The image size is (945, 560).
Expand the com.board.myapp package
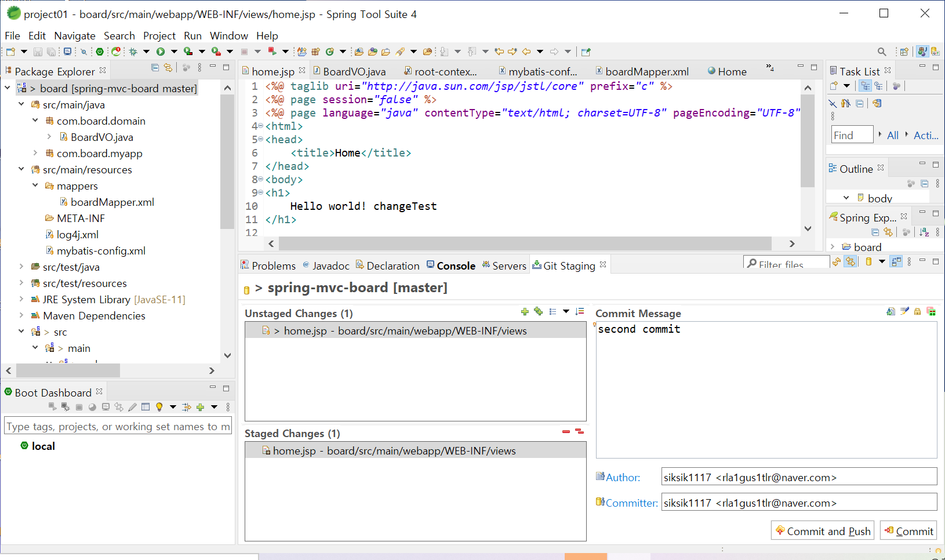point(35,153)
